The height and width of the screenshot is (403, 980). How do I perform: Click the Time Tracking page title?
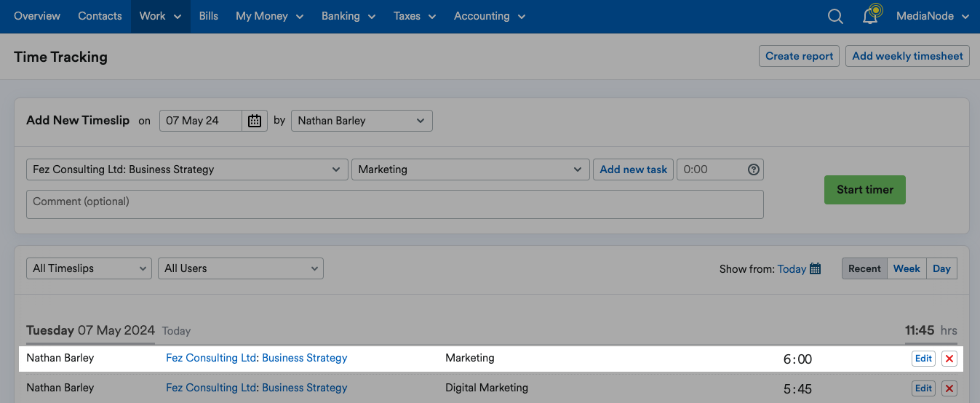click(x=60, y=57)
